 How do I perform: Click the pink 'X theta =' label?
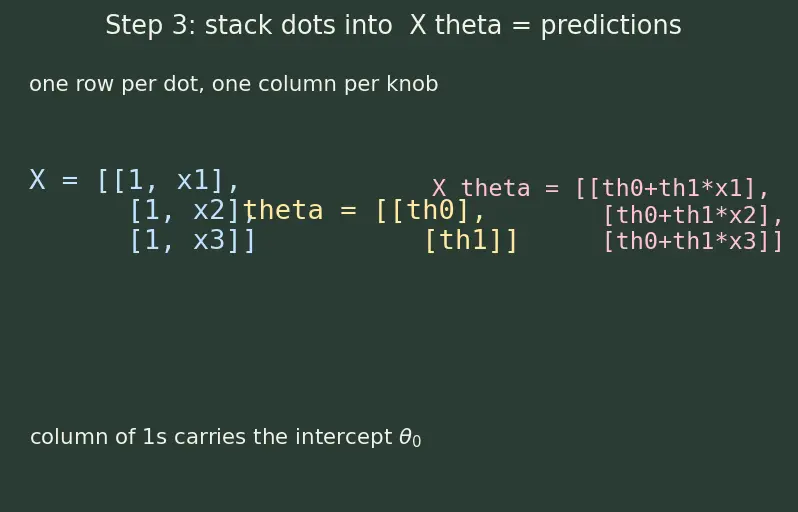pos(496,188)
